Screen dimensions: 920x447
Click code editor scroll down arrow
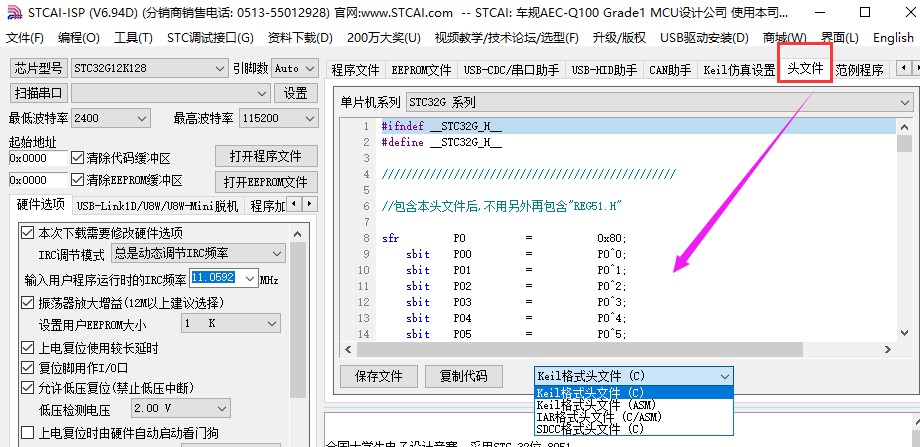[x=904, y=333]
